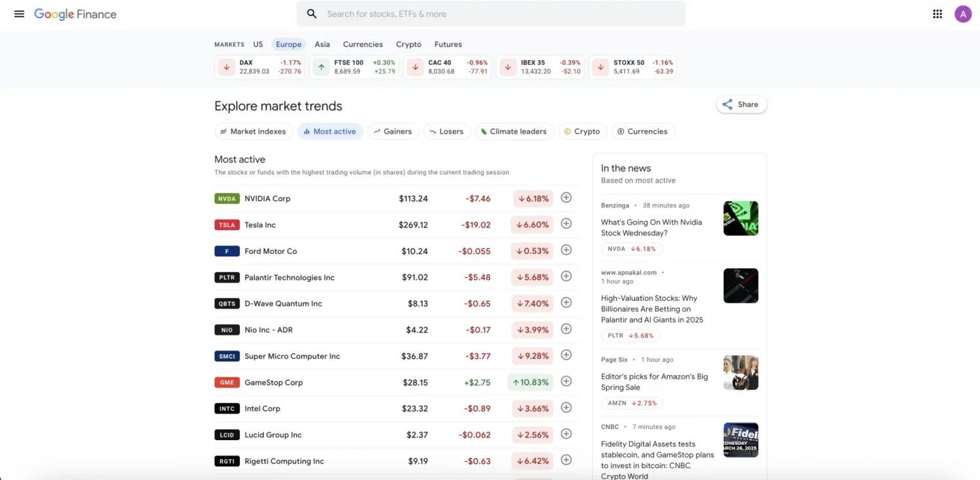Viewport: 980px width, 480px height.
Task: Click the Super Micro 9.28% change badge
Action: tap(532, 356)
